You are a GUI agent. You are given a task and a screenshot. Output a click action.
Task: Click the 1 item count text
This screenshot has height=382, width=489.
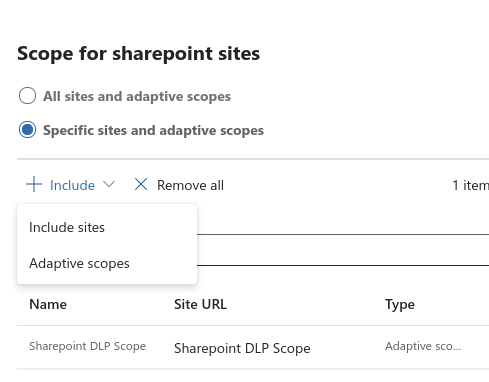pos(470,185)
